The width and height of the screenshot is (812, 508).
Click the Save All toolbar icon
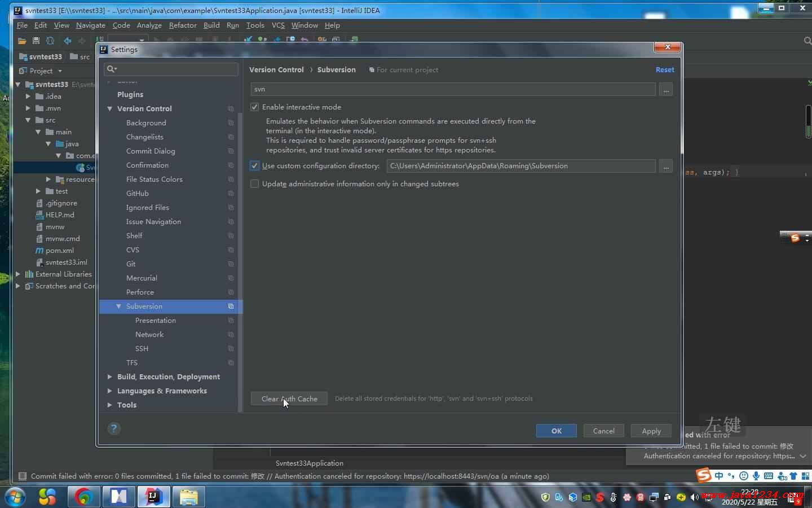[36, 41]
